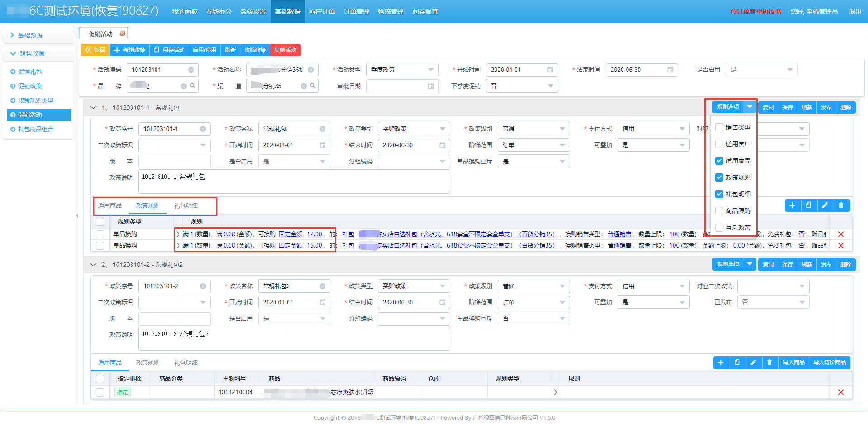This screenshot has height=425, width=868.
Task: Add a product row in policy 2
Action: point(721,363)
